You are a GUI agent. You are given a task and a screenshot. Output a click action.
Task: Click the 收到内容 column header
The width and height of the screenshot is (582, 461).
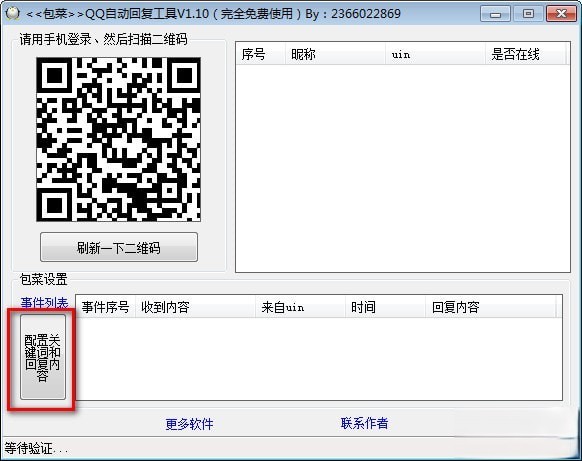pos(196,307)
